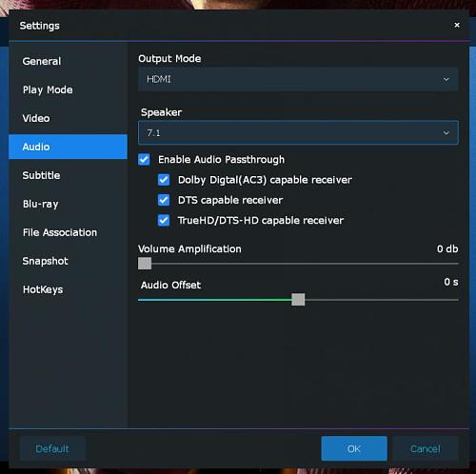Open the Speaker 7.1 dropdown
The height and width of the screenshot is (474, 476).
[x=298, y=132]
